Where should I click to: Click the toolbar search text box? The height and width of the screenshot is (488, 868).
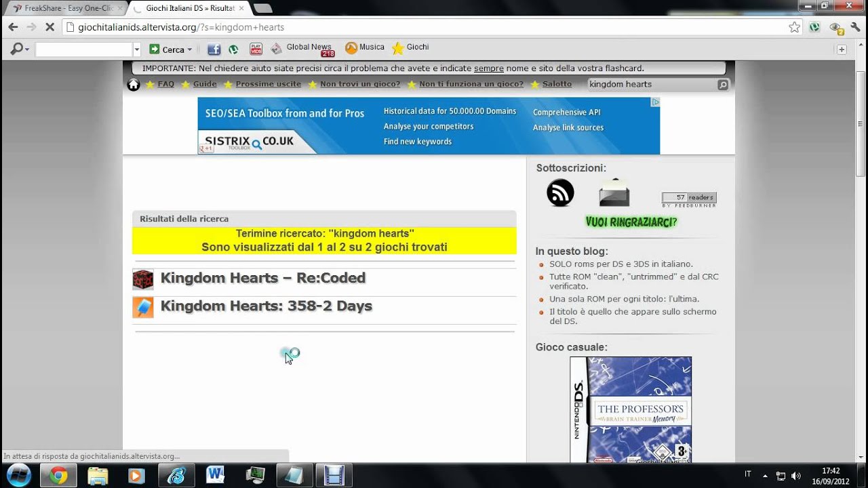(83, 49)
